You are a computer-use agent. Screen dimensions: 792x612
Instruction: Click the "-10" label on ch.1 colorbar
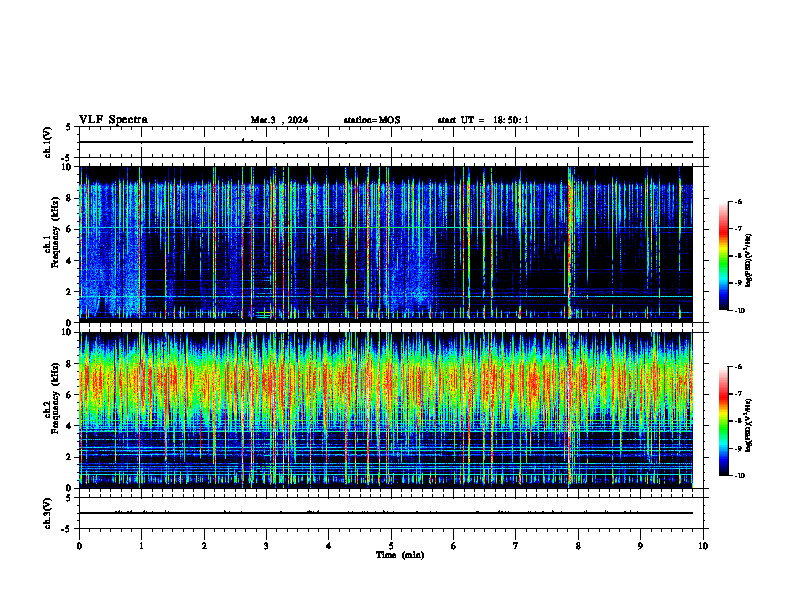740,311
